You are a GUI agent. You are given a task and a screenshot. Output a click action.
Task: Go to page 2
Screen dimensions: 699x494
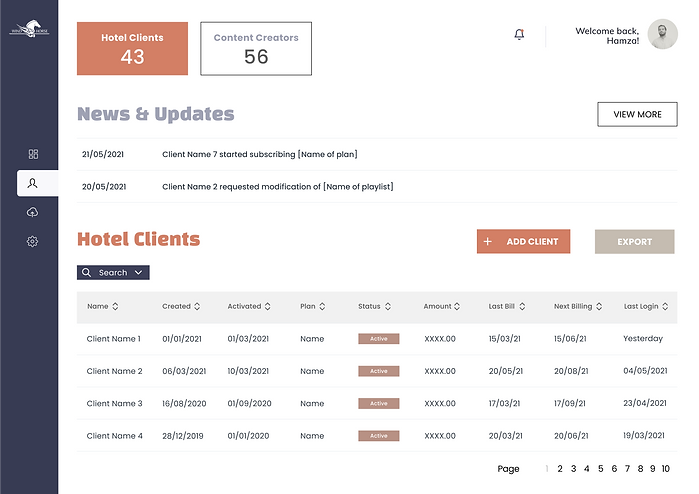560,469
